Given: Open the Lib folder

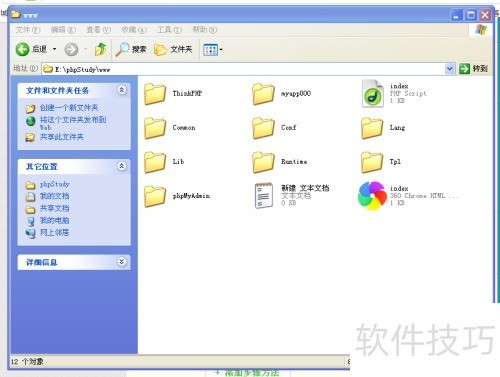Looking at the screenshot, I should (155, 162).
